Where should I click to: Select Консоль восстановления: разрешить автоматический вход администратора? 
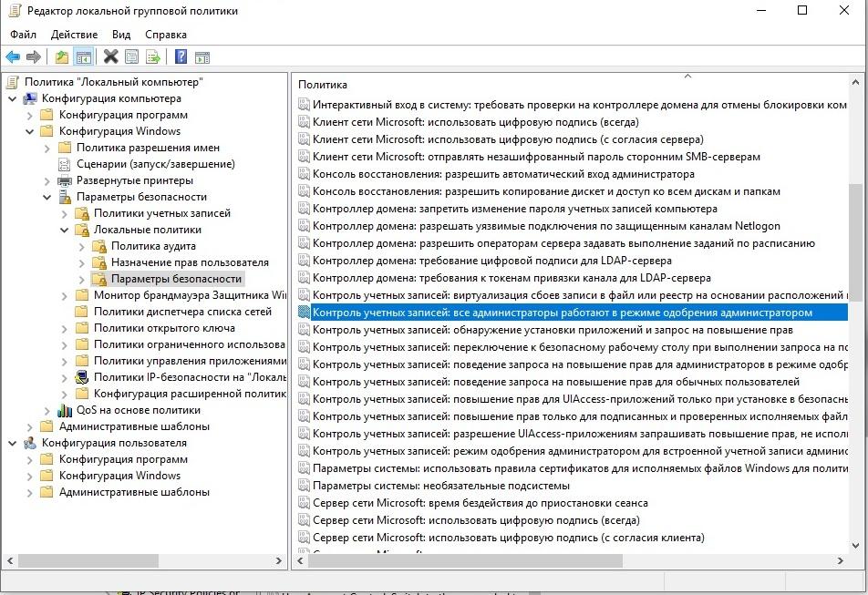tap(503, 174)
